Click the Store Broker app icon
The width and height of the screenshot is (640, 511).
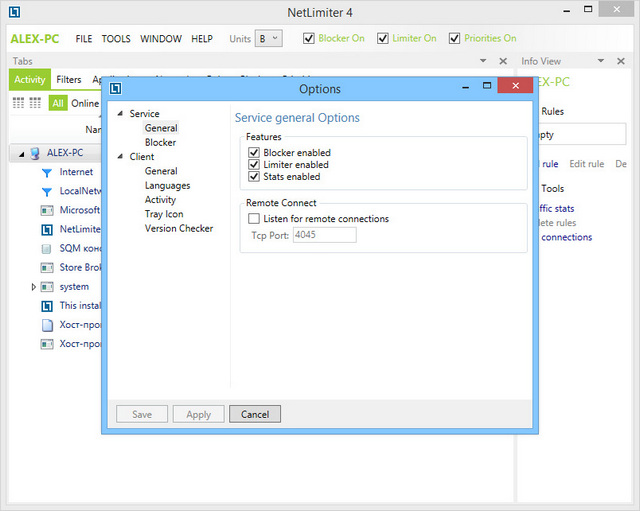click(46, 267)
